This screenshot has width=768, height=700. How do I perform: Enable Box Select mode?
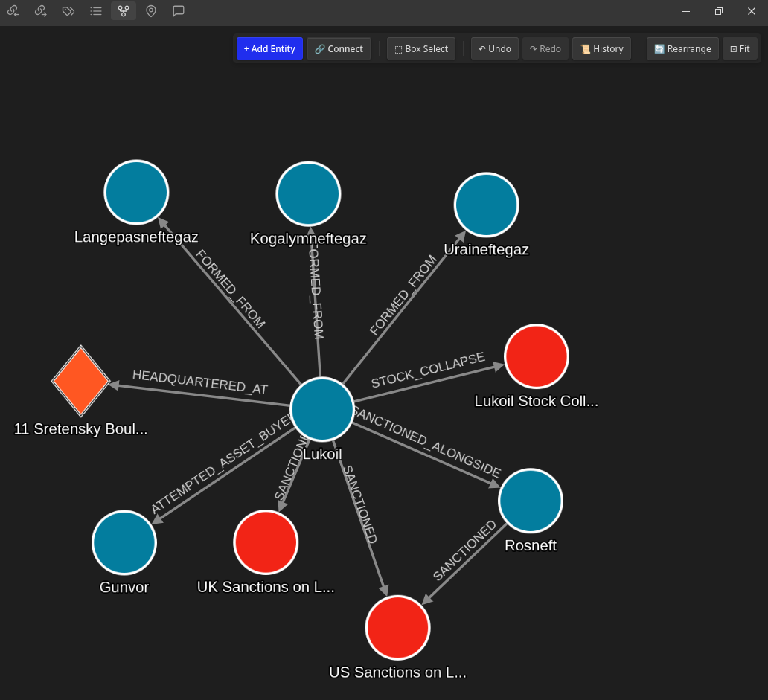(421, 48)
